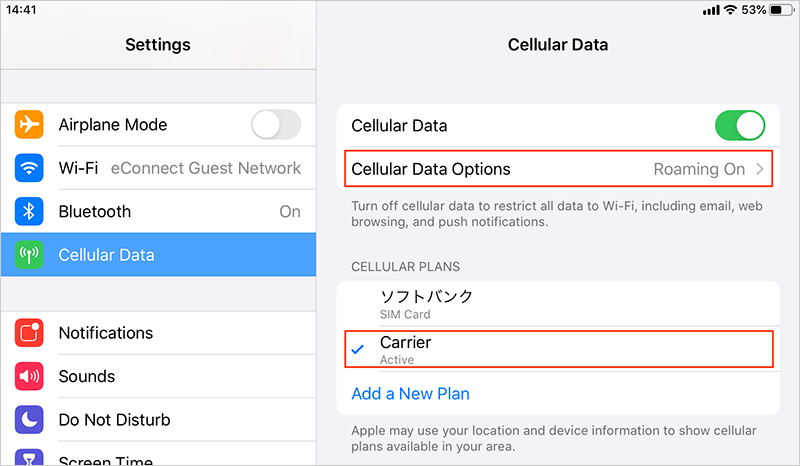Turn off the Cellular Data switch
Screen dimensions: 800x466
(740, 126)
